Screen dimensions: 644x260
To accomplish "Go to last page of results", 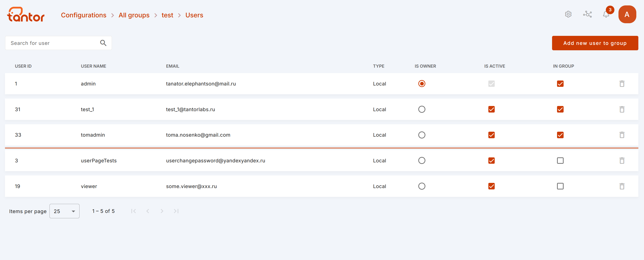I will pos(176,211).
